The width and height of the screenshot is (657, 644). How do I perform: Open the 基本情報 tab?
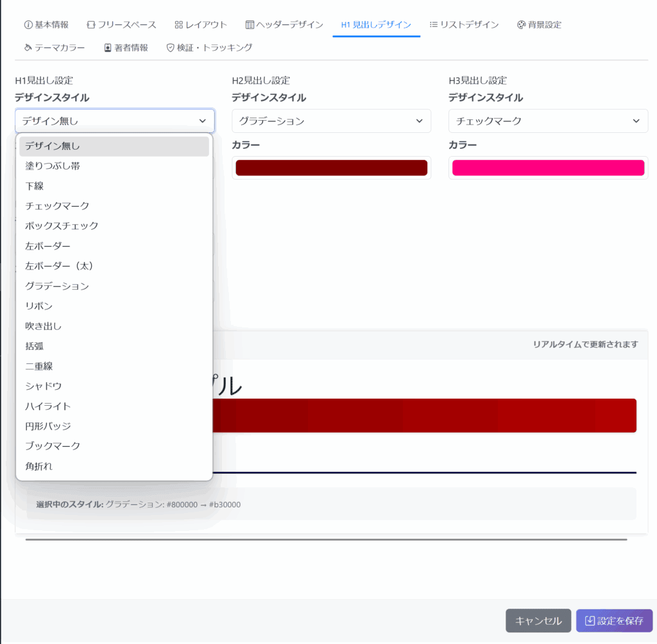click(46, 25)
